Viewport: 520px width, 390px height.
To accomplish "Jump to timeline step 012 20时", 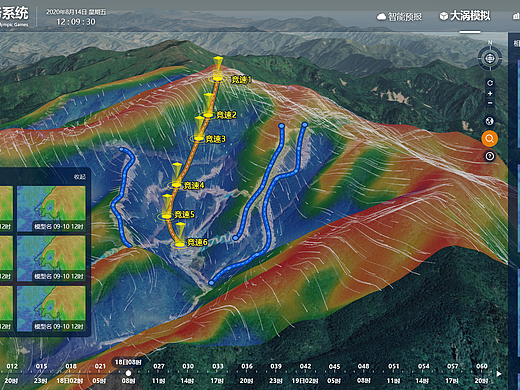I will [x=12, y=373].
